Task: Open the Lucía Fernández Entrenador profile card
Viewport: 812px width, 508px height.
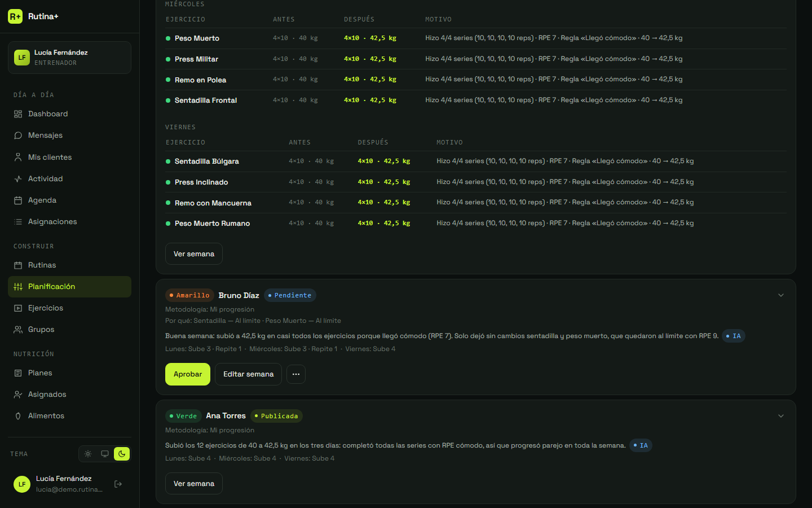Action: coord(69,58)
